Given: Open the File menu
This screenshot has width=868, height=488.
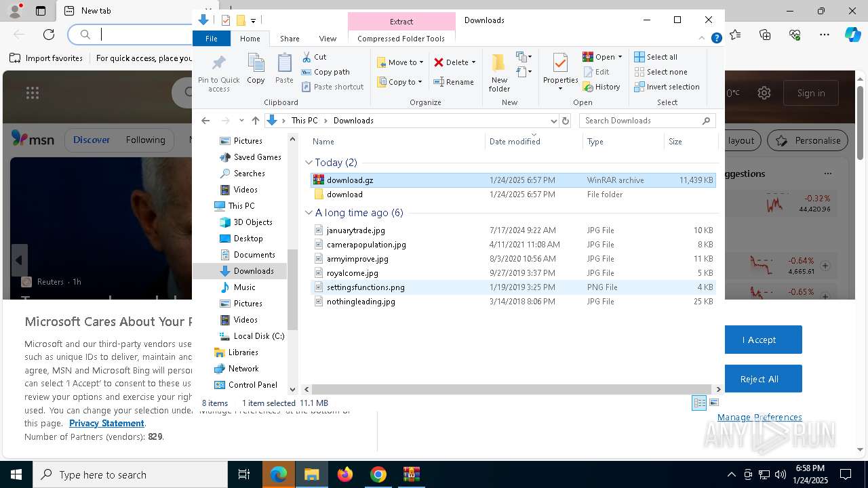Looking at the screenshot, I should click(212, 39).
